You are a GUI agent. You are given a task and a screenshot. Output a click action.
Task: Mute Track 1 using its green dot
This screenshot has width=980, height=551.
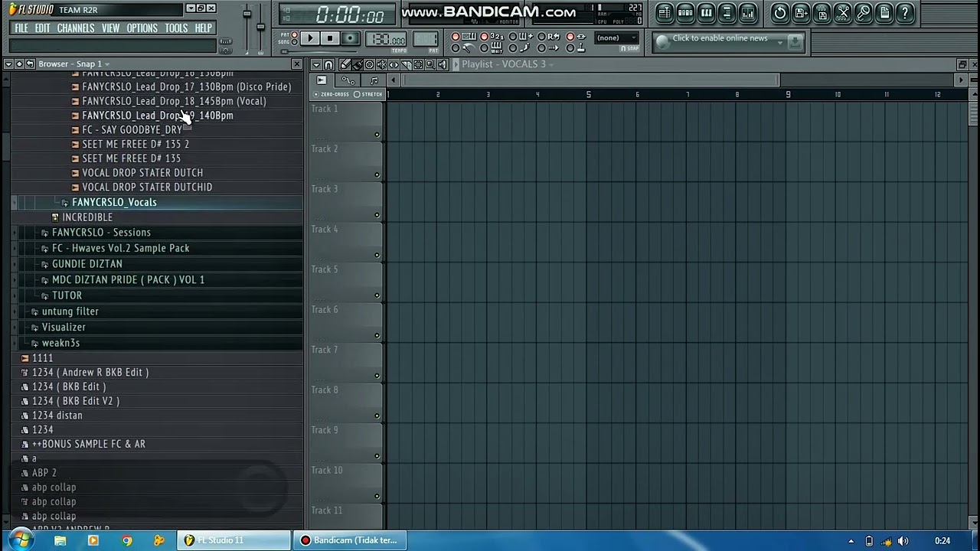coord(377,135)
